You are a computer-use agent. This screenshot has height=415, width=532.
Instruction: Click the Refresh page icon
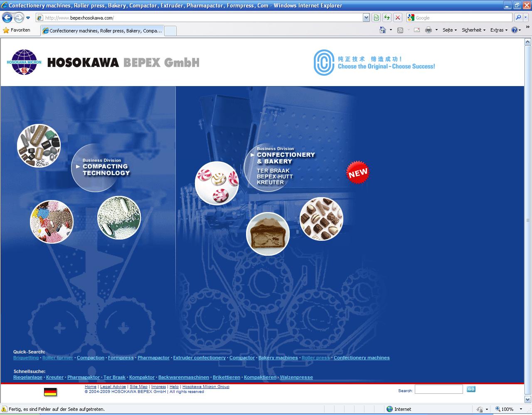point(387,17)
